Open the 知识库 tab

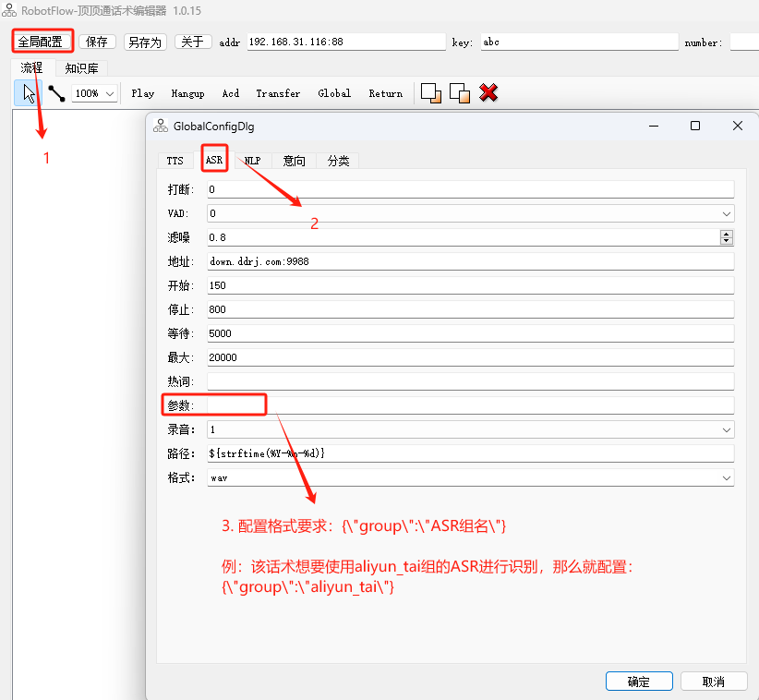[x=81, y=68]
